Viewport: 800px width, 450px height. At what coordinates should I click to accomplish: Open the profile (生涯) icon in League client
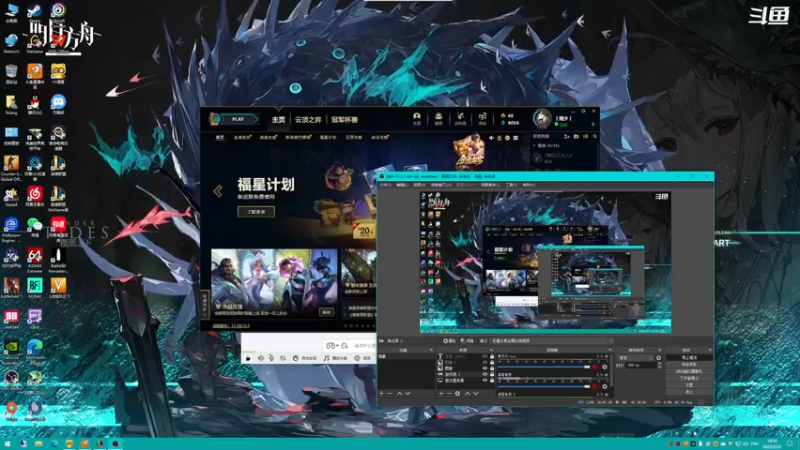[417, 119]
